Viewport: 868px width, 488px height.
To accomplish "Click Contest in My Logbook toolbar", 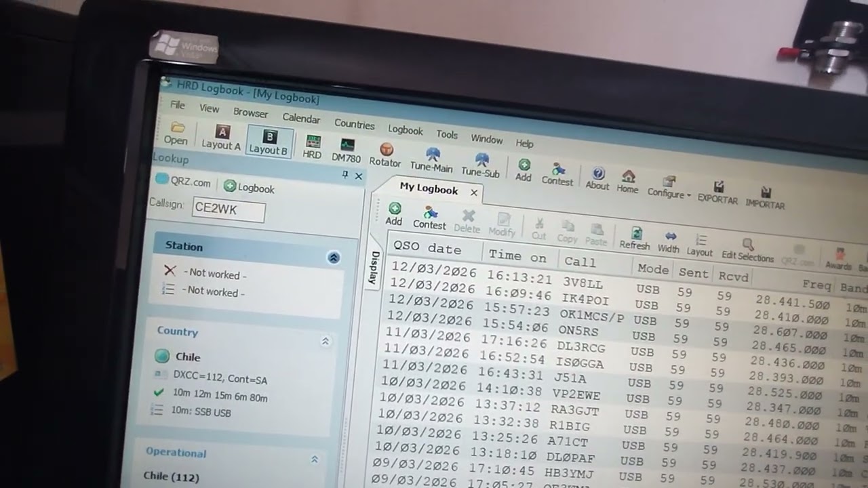I will (x=429, y=218).
